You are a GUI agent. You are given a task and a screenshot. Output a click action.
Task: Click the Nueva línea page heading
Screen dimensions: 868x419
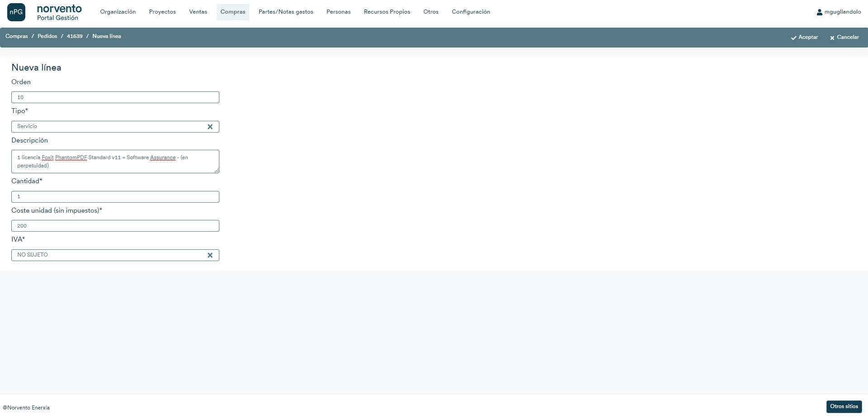tap(36, 67)
